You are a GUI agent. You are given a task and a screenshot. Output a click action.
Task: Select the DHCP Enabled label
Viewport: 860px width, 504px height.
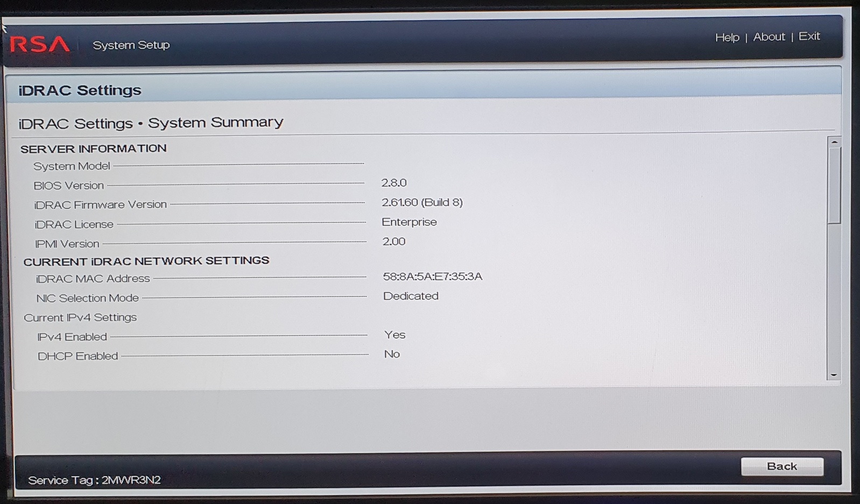(x=77, y=356)
